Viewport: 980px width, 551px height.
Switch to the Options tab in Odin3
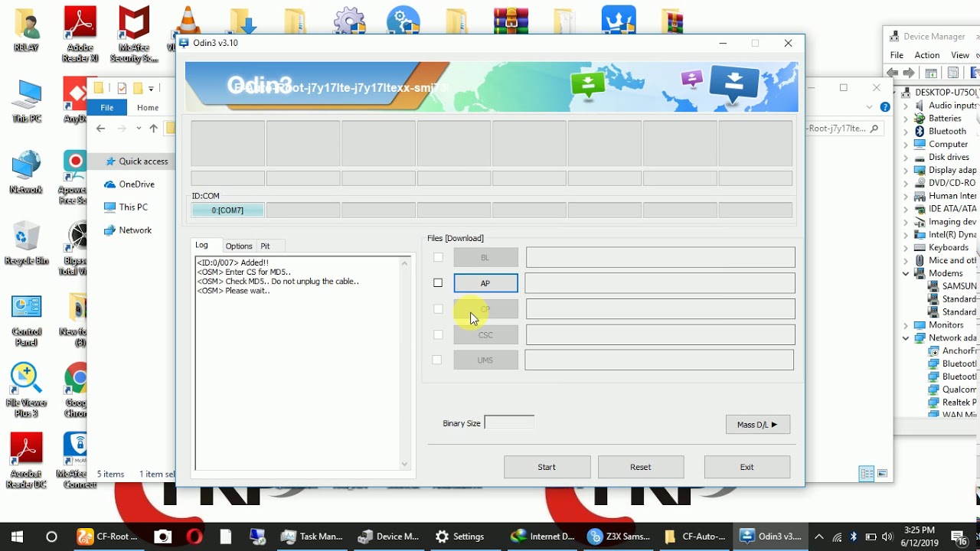coord(239,246)
